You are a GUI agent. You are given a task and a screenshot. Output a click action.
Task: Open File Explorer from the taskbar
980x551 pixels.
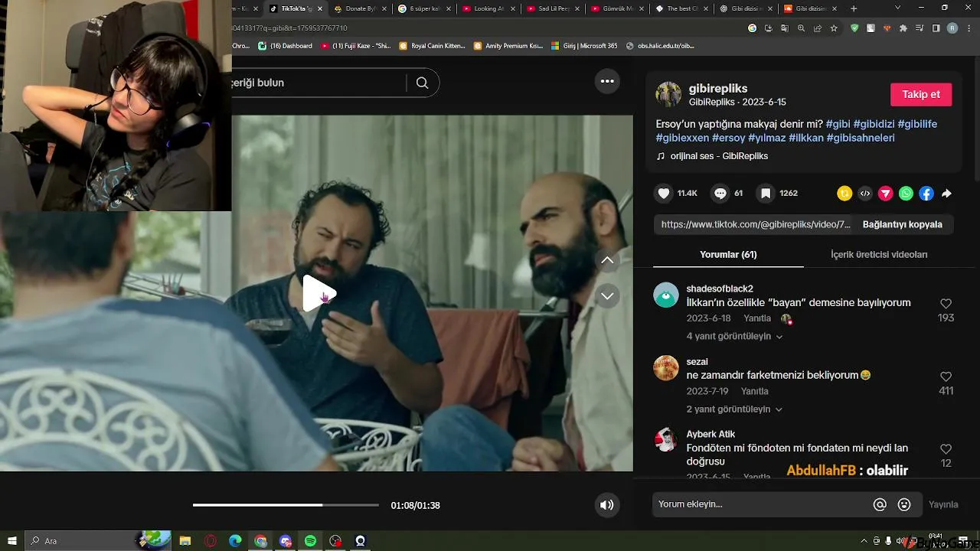185,541
